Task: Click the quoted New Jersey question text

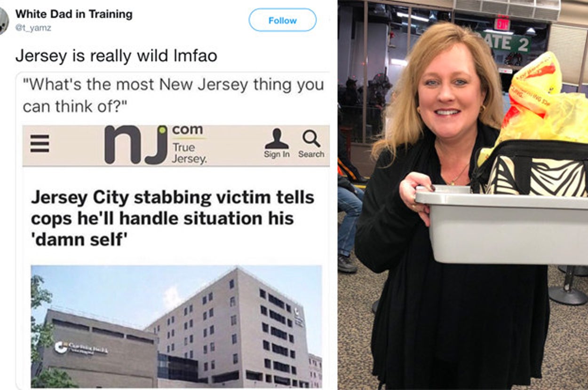Action: (x=173, y=95)
